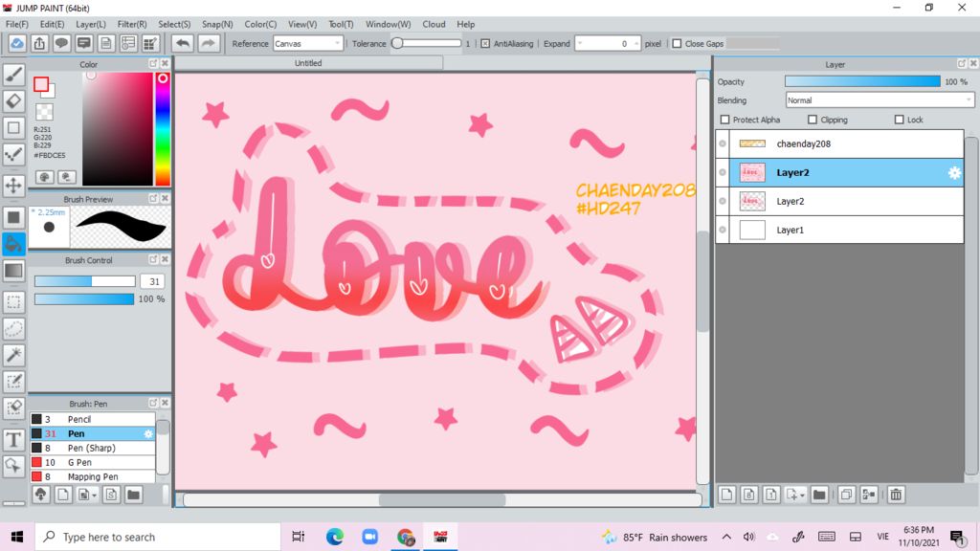Viewport: 980px width, 551px height.
Task: Add a layer folder in Layer panel
Action: (819, 495)
